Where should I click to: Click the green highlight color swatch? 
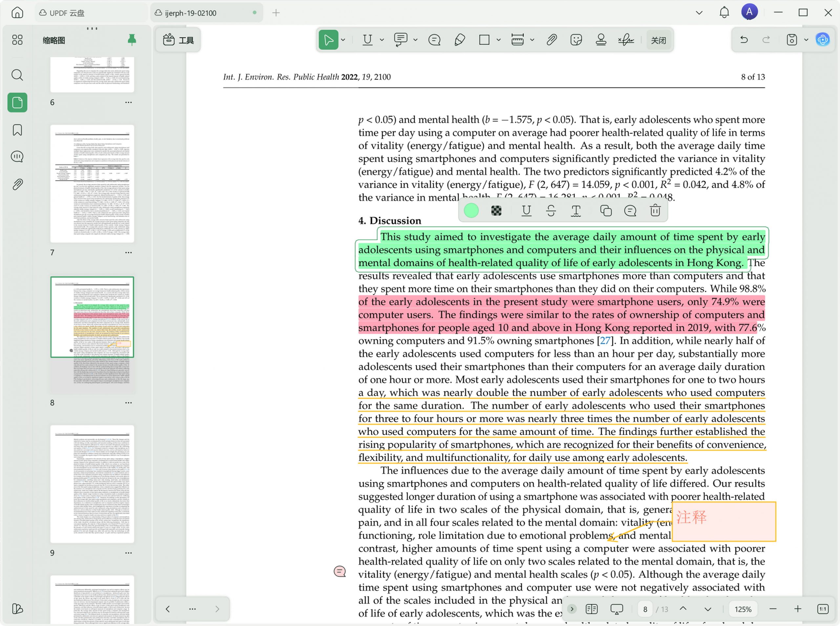click(471, 210)
